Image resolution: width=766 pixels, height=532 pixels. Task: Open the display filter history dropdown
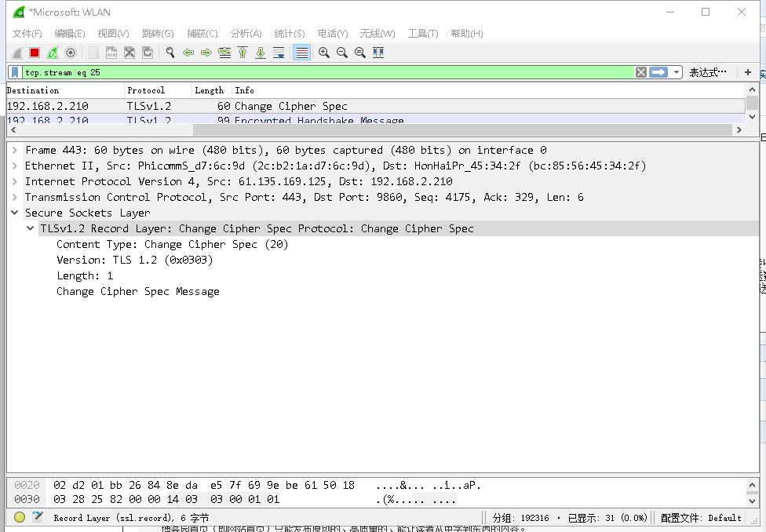[x=676, y=72]
